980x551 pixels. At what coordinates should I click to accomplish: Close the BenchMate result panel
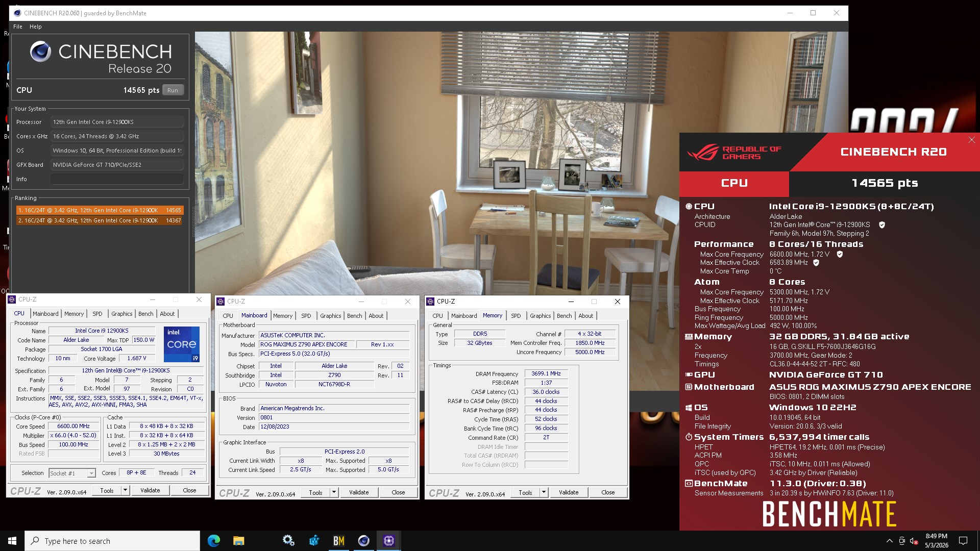click(972, 140)
